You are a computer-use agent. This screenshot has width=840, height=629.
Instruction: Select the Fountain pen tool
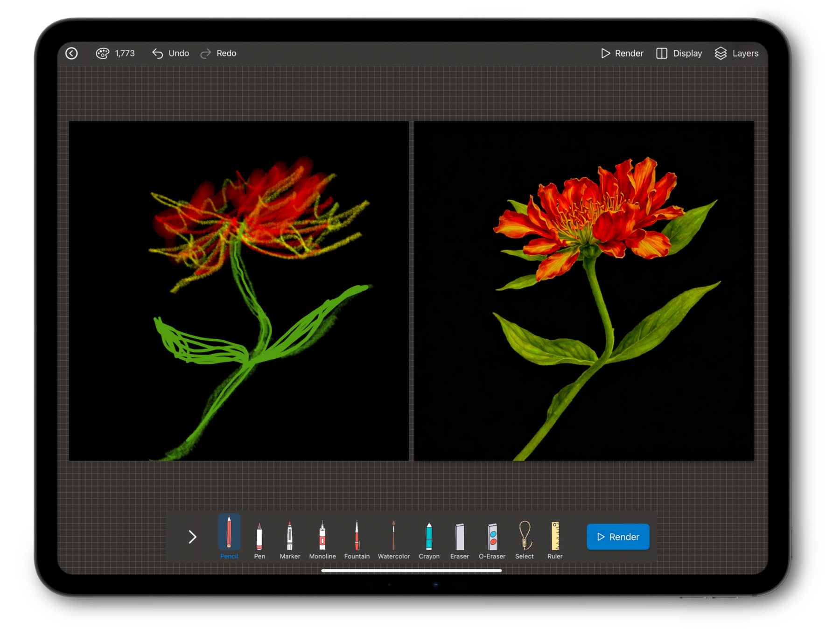[x=357, y=538]
